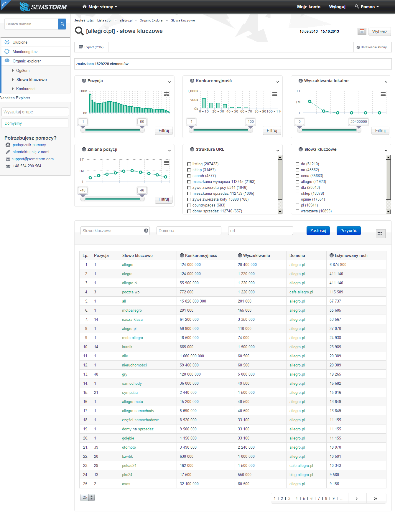This screenshot has width=395, height=532.
Task: Enable the search (4577) URL filter
Action: (x=189, y=176)
